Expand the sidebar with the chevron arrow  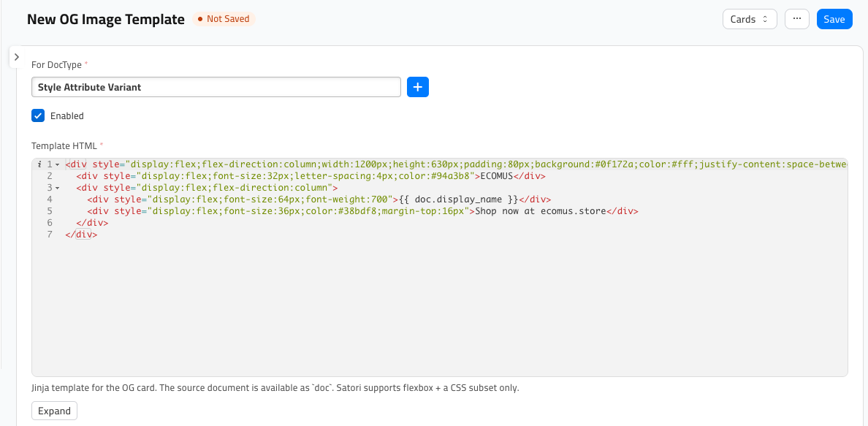tap(17, 57)
